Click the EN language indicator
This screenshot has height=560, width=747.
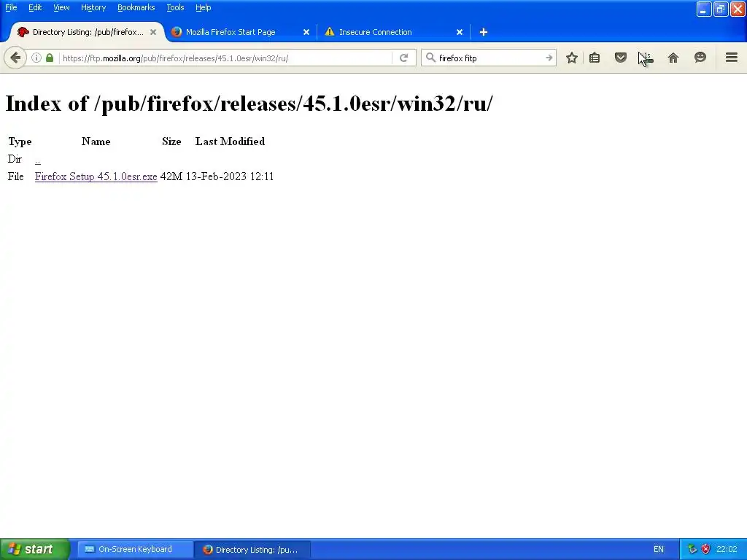[x=659, y=549]
